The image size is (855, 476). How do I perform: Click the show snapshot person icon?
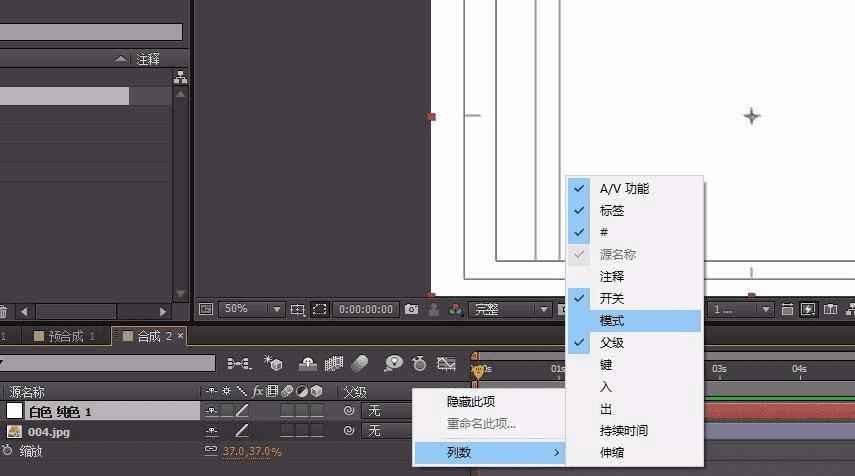[434, 310]
